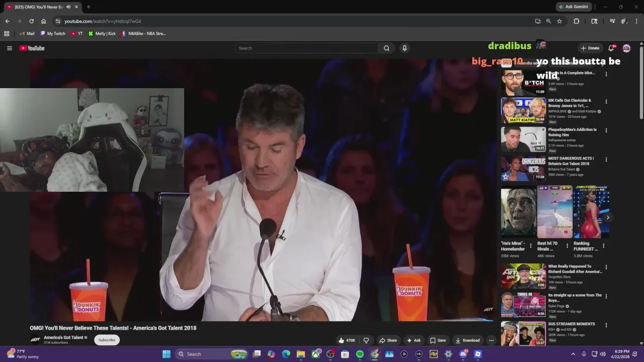This screenshot has height=362, width=644.
Task: Open options for scene from The Boys video
Action: (606, 296)
